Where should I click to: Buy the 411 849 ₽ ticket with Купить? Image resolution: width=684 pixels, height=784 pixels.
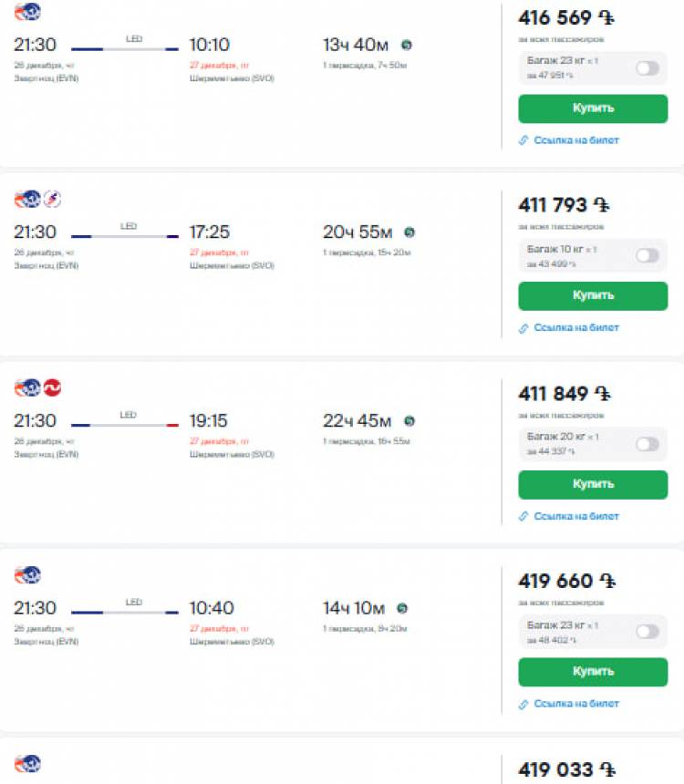[593, 484]
